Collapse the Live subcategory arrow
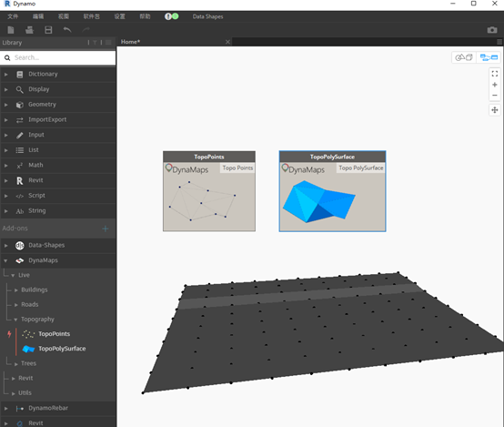The image size is (504, 427). [x=13, y=276]
